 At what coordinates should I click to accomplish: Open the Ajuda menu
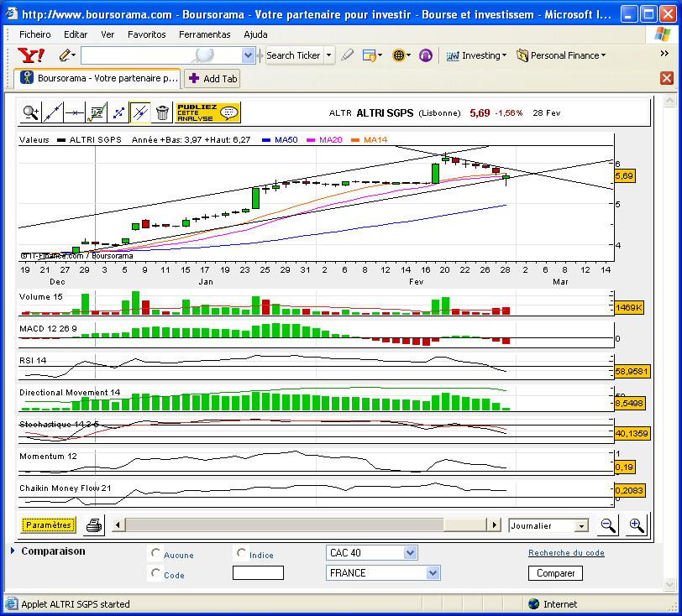tap(255, 34)
